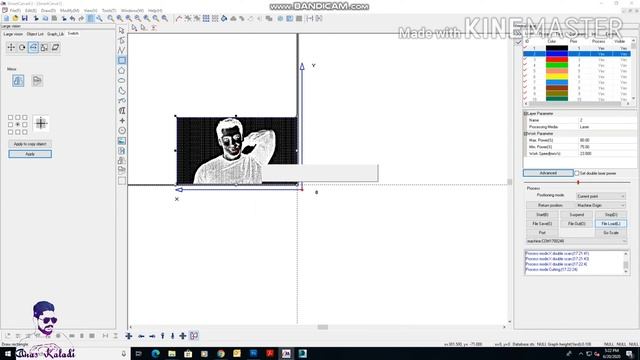Select the highlighted mirror transform icon
This screenshot has height=360, width=640.
(33, 47)
